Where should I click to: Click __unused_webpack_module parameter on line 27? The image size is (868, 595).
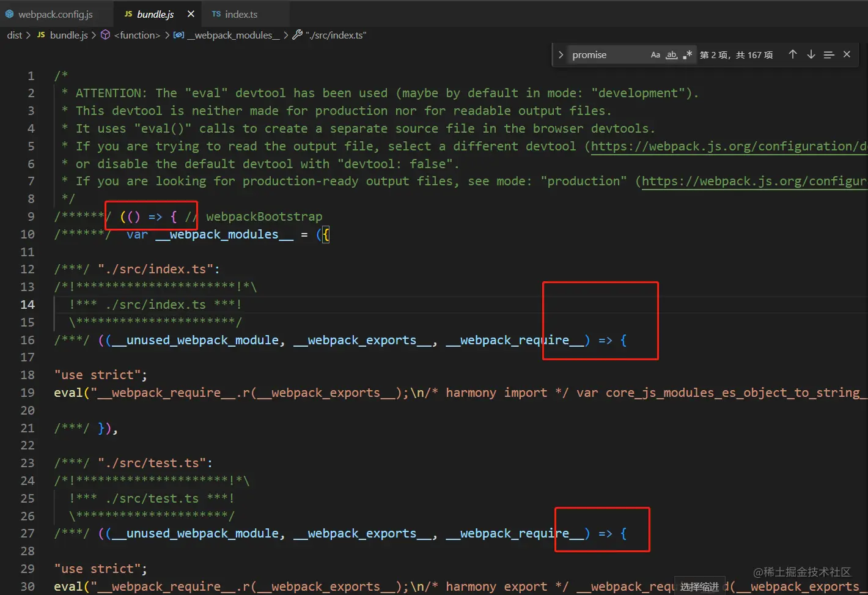(x=195, y=533)
